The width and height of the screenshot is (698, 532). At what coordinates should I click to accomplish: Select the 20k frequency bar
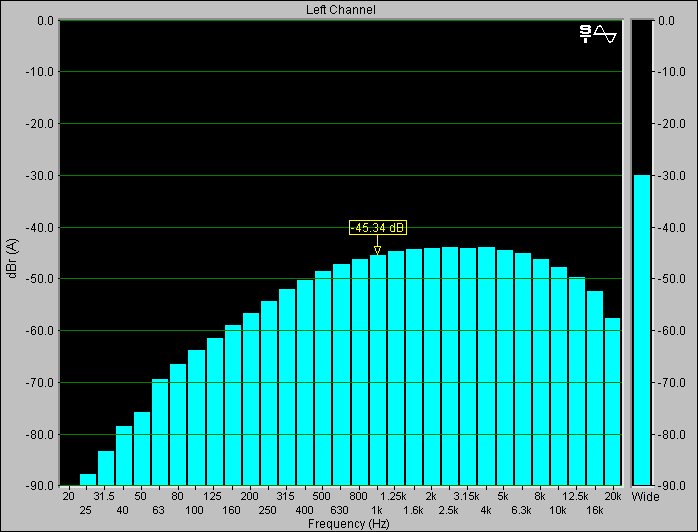tap(612, 402)
